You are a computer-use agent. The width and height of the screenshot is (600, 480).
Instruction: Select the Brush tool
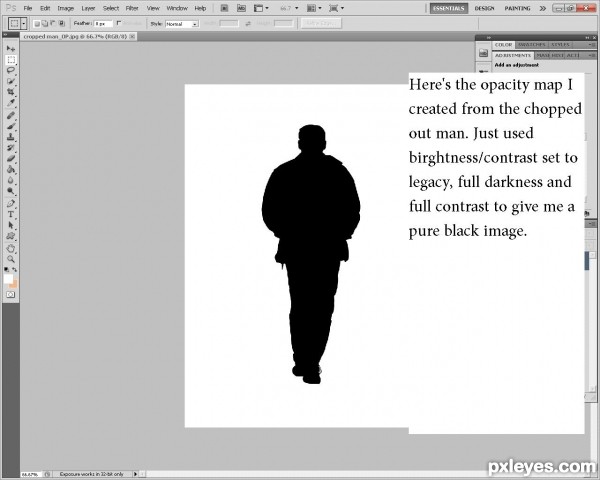(11, 126)
